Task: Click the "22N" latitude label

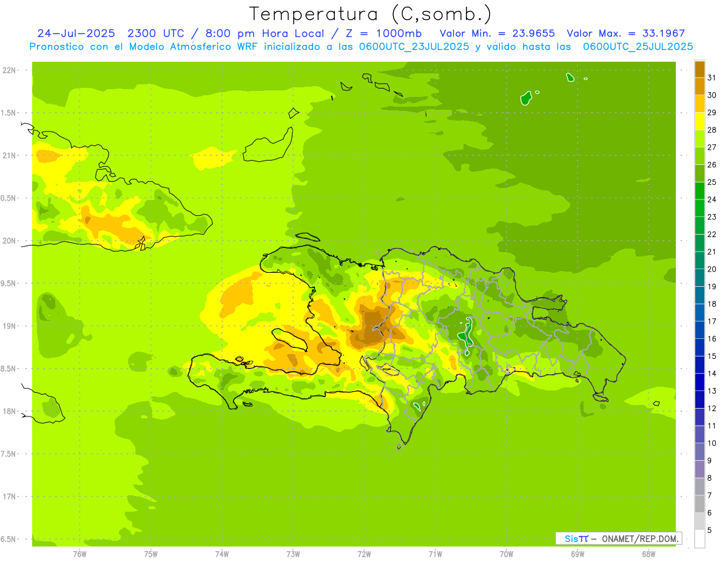Action: [8, 70]
